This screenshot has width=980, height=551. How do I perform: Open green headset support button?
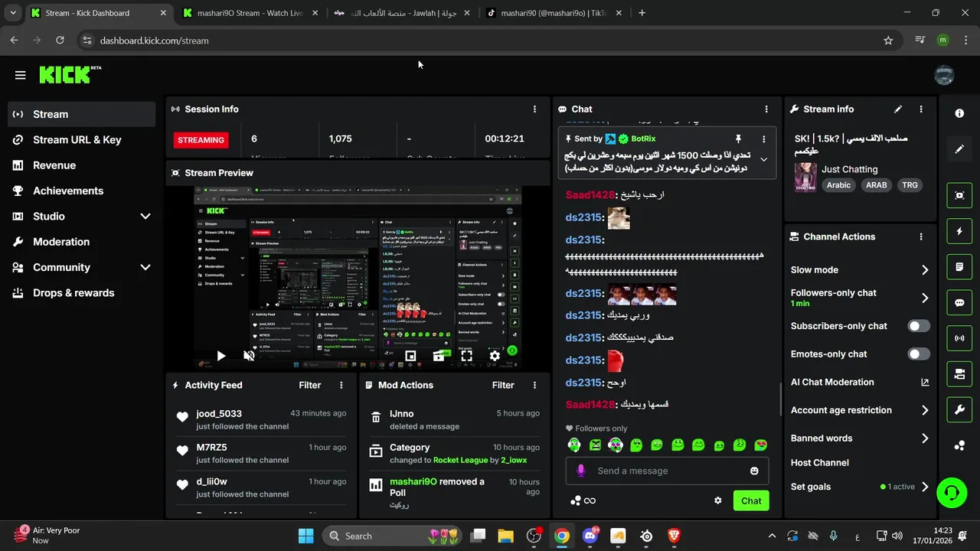tap(952, 492)
